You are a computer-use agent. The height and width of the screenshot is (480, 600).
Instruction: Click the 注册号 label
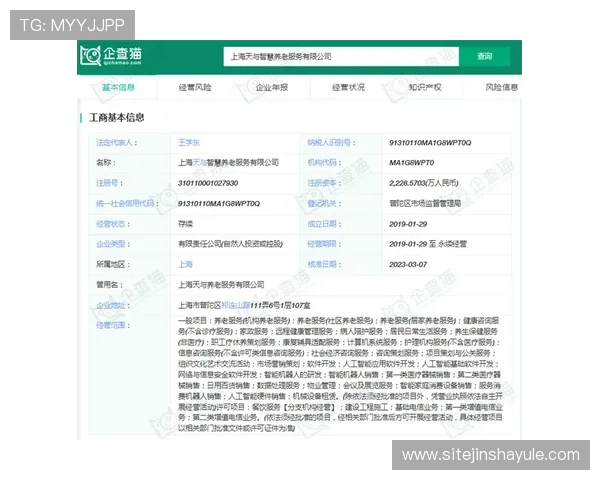pos(109,183)
